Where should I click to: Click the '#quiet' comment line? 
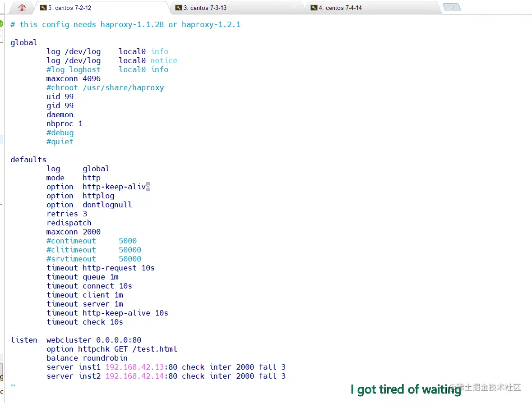click(60, 142)
